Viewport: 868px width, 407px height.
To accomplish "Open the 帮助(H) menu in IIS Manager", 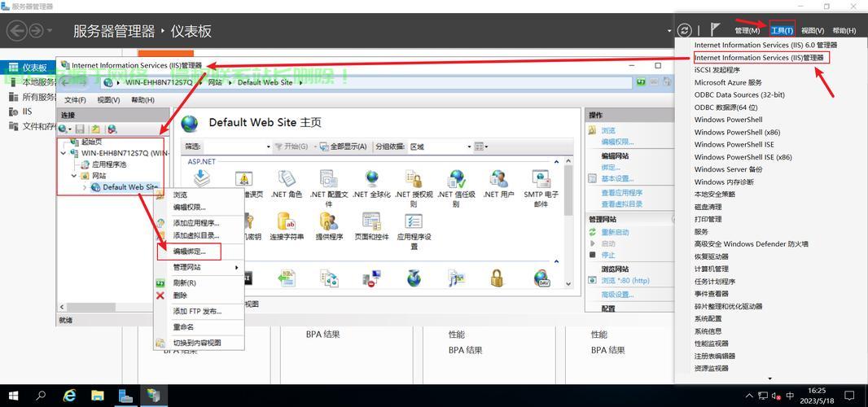I will click(x=142, y=100).
